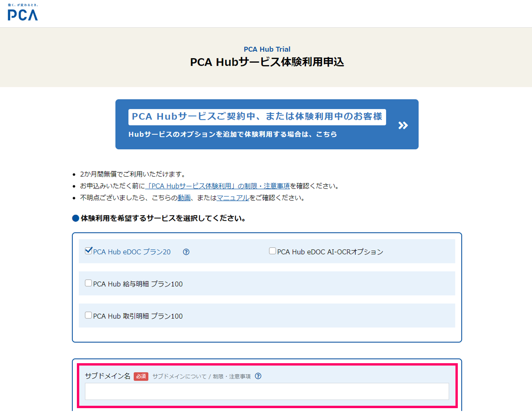Screen dimensions: 532x415
Task: Check PCA Hub 給与明細 プラン100
Action: click(x=88, y=283)
